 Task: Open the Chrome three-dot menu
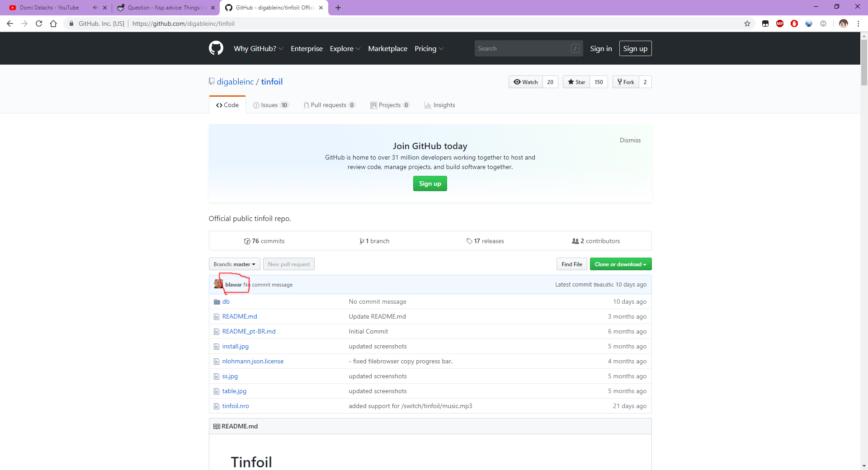pos(858,23)
